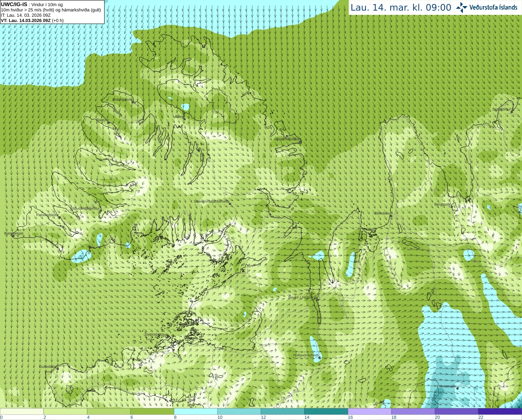Click the 'Patreksfjörður' map label
The width and height of the screenshot is (522, 420).
point(48,215)
